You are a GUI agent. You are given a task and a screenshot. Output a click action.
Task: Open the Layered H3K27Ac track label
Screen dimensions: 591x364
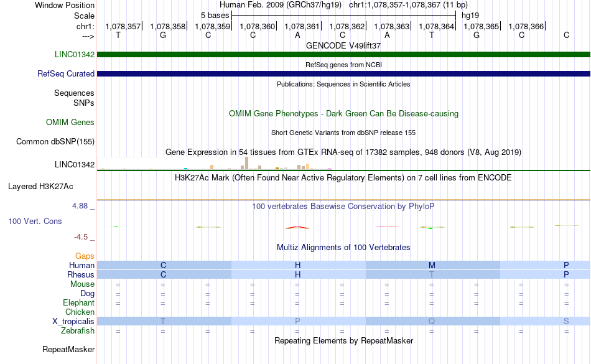point(40,186)
